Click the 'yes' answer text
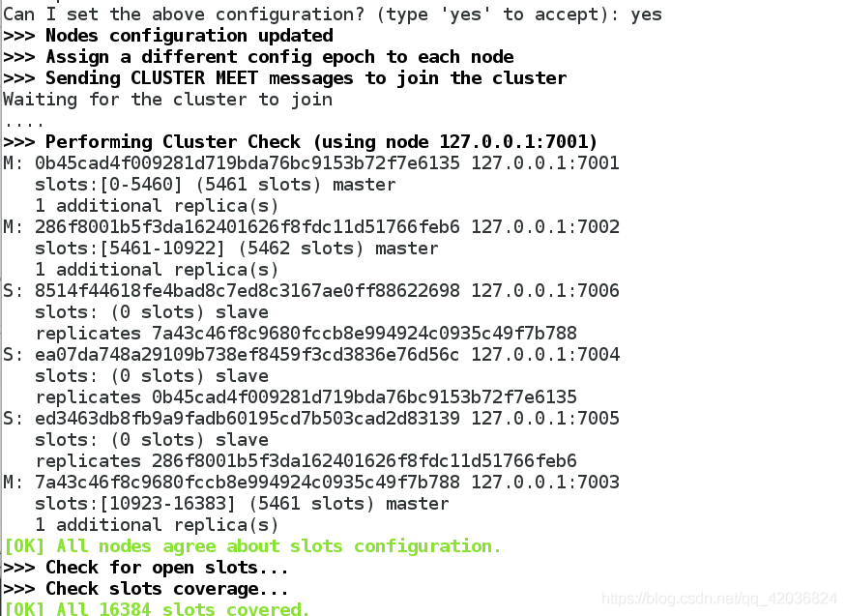 646,15
